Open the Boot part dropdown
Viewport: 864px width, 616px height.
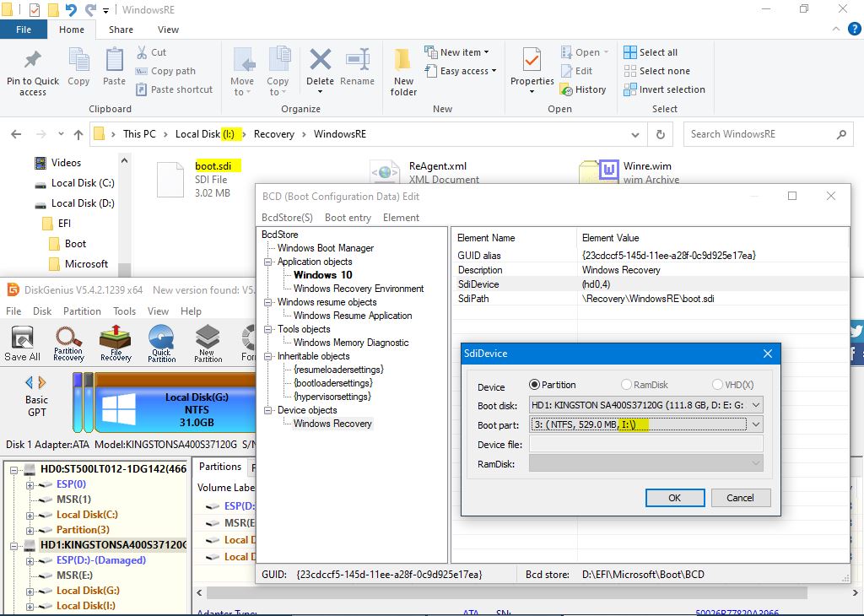[755, 424]
